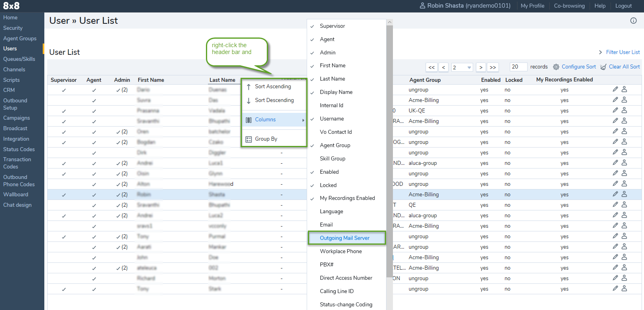The image size is (644, 310).
Task: Choose Sort Descending from the context menu
Action: (274, 100)
